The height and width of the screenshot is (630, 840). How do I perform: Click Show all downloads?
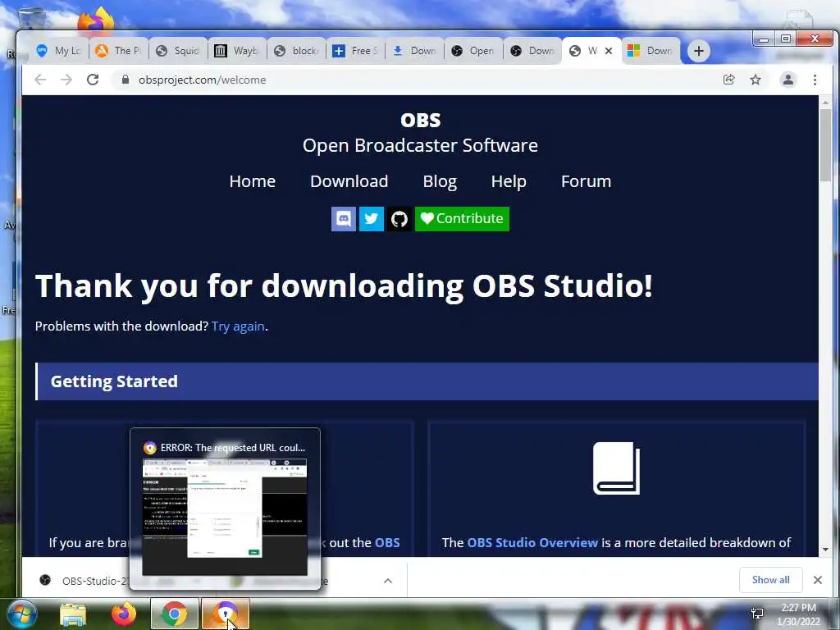click(x=770, y=580)
